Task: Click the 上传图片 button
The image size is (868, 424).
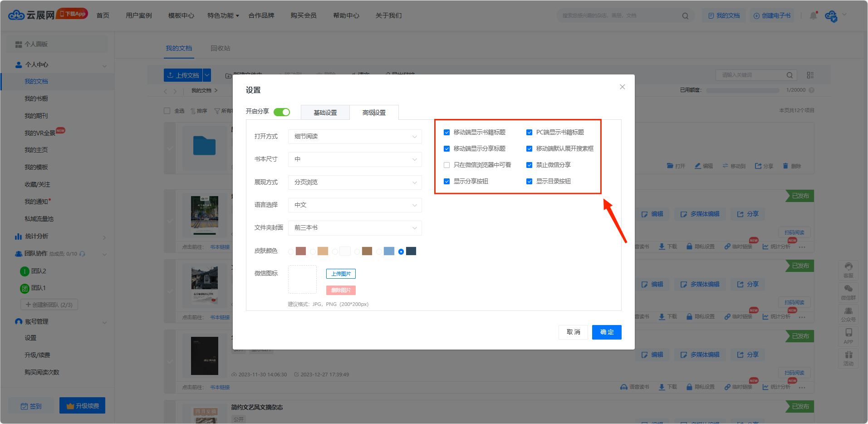Action: pyautogui.click(x=341, y=274)
